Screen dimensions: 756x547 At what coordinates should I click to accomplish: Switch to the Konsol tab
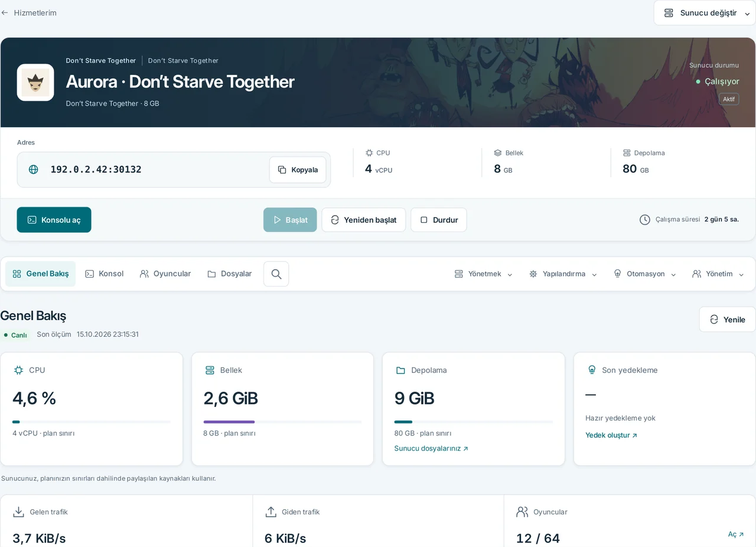click(x=105, y=274)
